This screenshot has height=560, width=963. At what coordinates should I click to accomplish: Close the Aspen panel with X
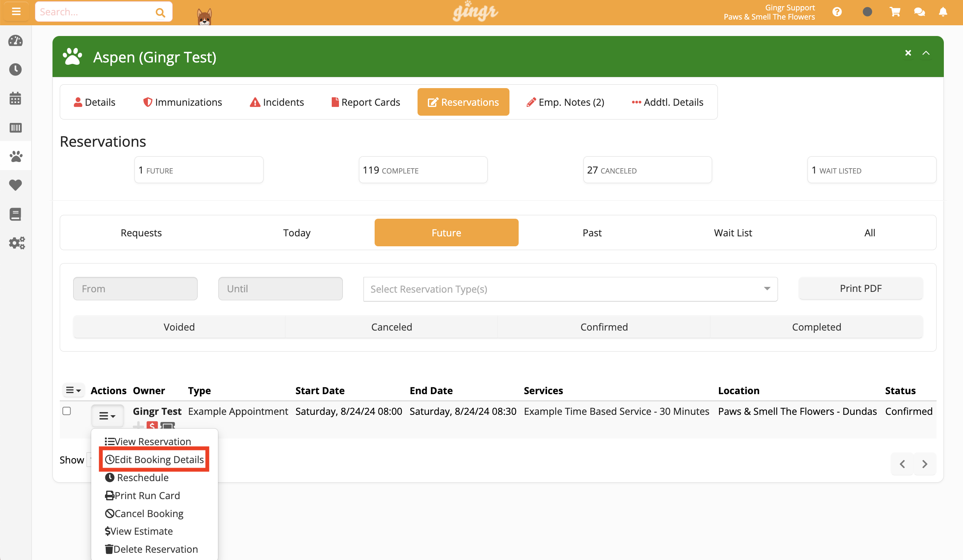(908, 53)
